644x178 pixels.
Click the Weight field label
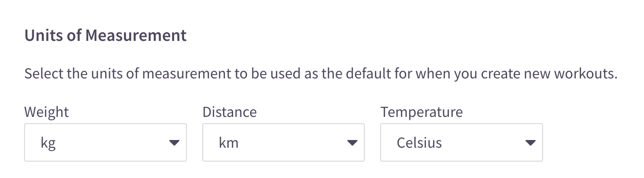[x=47, y=112]
